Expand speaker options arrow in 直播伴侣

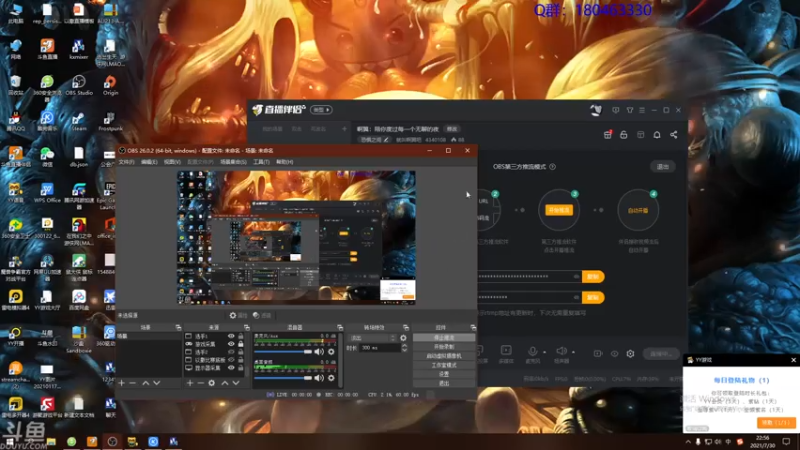pos(573,352)
